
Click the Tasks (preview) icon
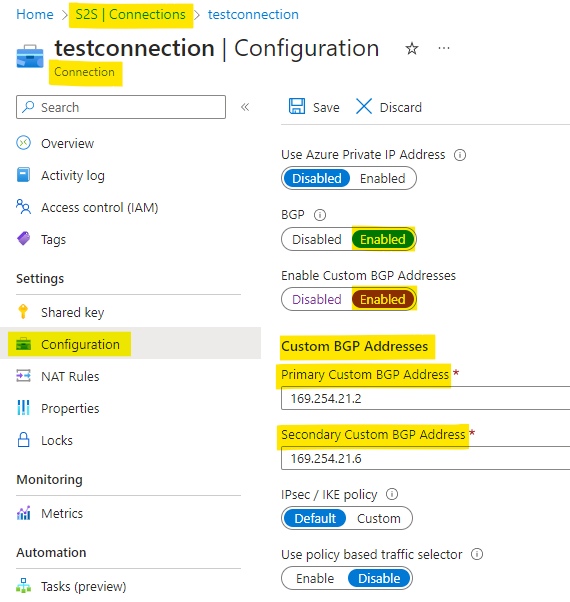pyautogui.click(x=23, y=585)
